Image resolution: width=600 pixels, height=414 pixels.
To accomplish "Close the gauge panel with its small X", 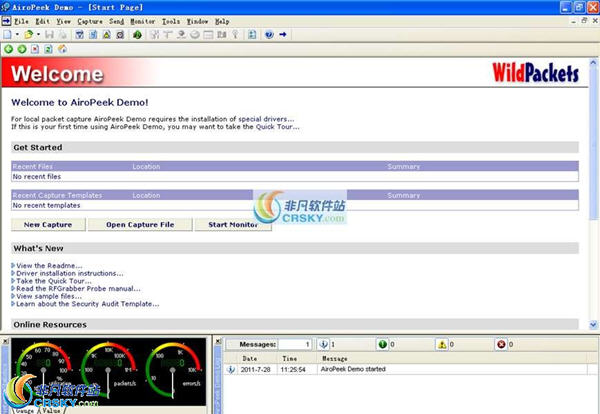I will pyautogui.click(x=5, y=341).
